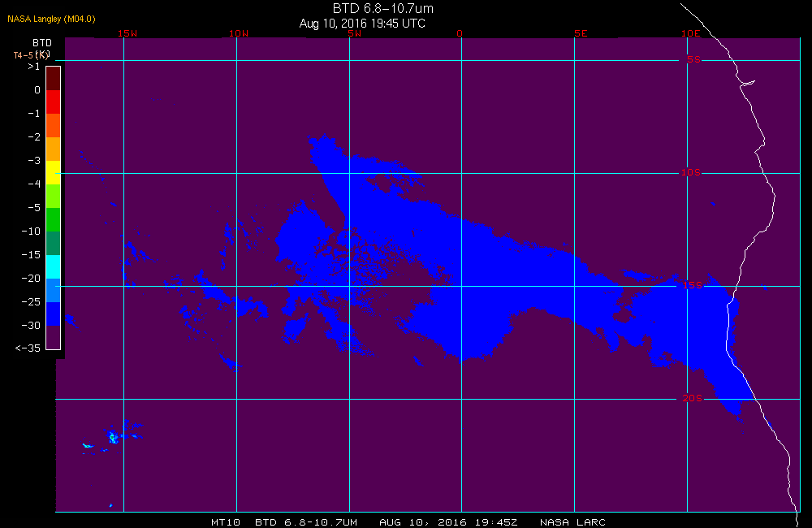Image resolution: width=812 pixels, height=528 pixels.
Task: Click the >1 legend value label
Action: [x=33, y=67]
